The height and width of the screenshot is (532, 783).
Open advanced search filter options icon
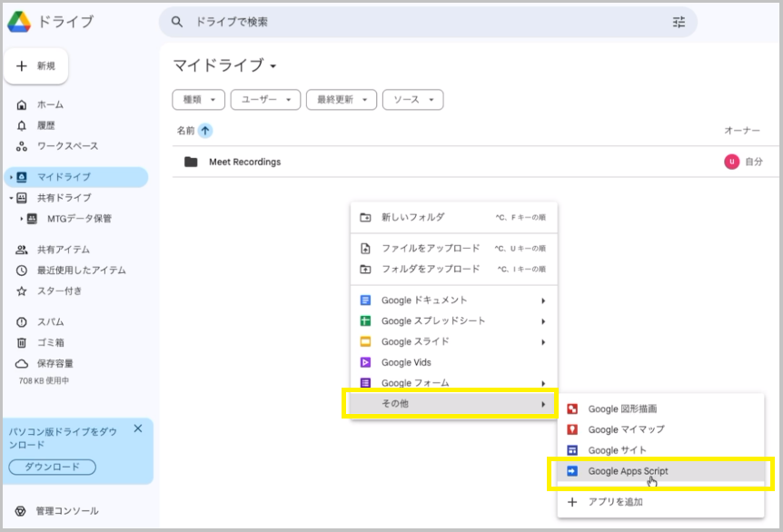point(679,22)
